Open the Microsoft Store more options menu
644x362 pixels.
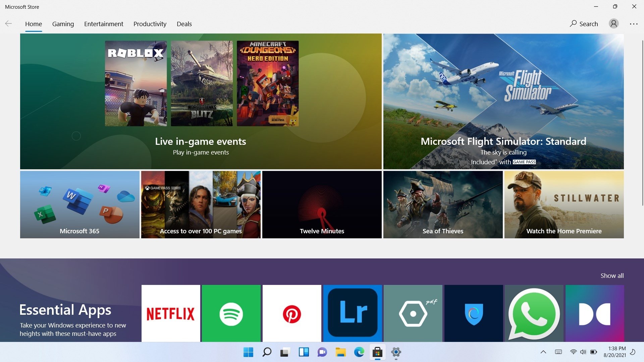[633, 24]
